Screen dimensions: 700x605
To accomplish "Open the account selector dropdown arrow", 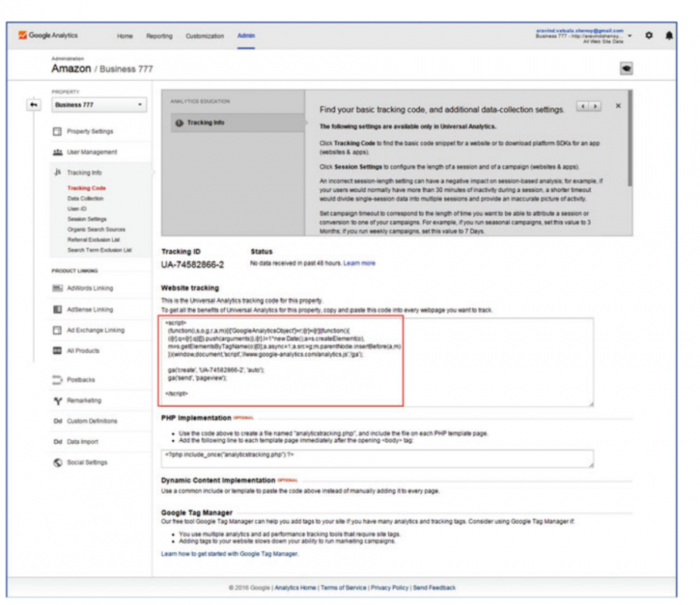I will click(x=630, y=36).
